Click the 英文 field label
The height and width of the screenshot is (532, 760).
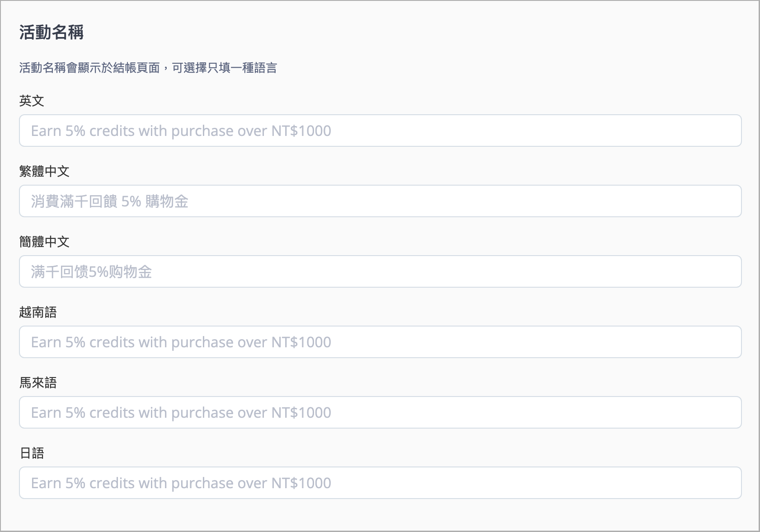coord(32,101)
